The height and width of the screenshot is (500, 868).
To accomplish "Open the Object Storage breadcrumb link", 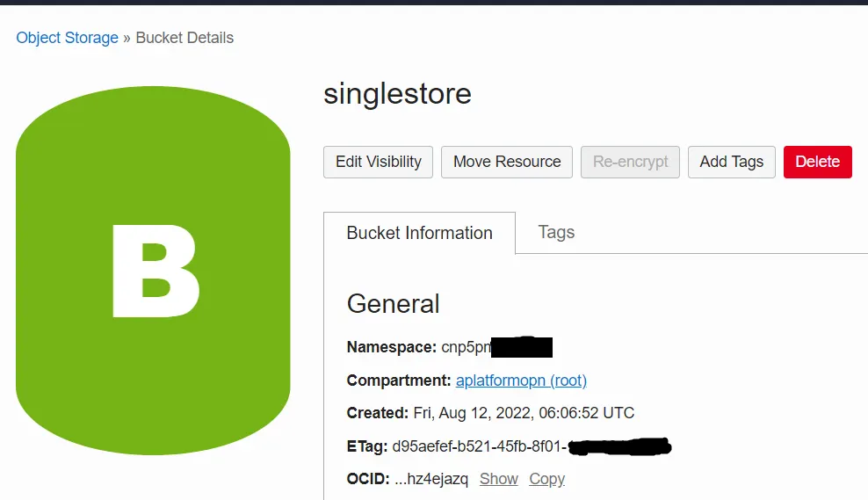I will (x=67, y=38).
